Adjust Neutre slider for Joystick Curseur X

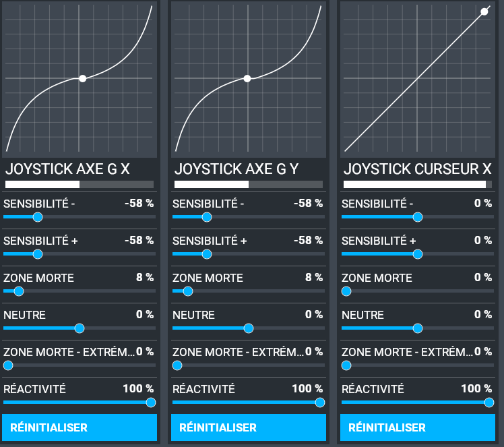(x=418, y=328)
